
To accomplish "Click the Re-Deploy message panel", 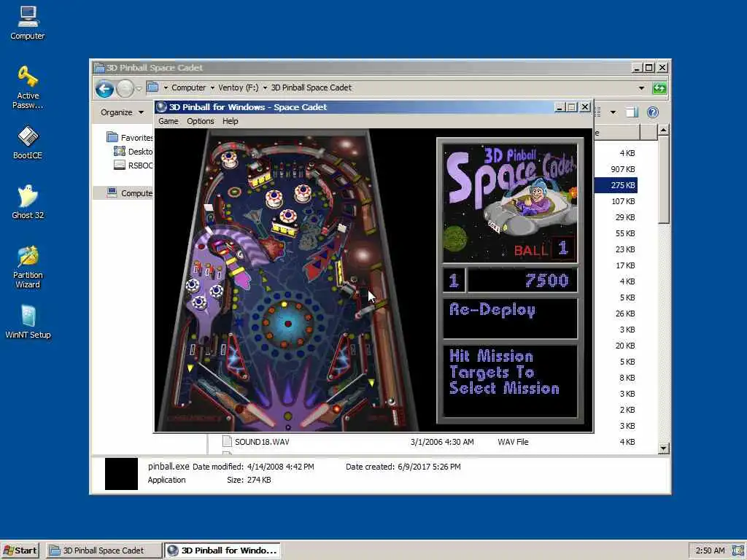I will click(x=510, y=319).
